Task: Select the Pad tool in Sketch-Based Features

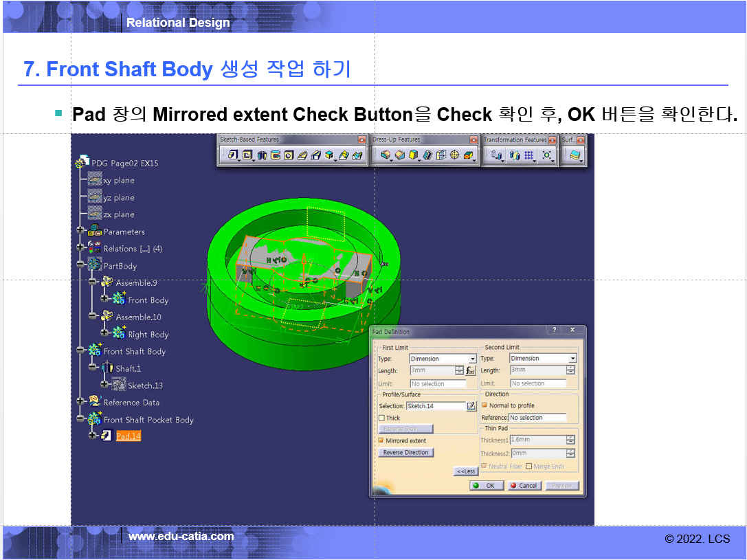Action: coord(232,156)
